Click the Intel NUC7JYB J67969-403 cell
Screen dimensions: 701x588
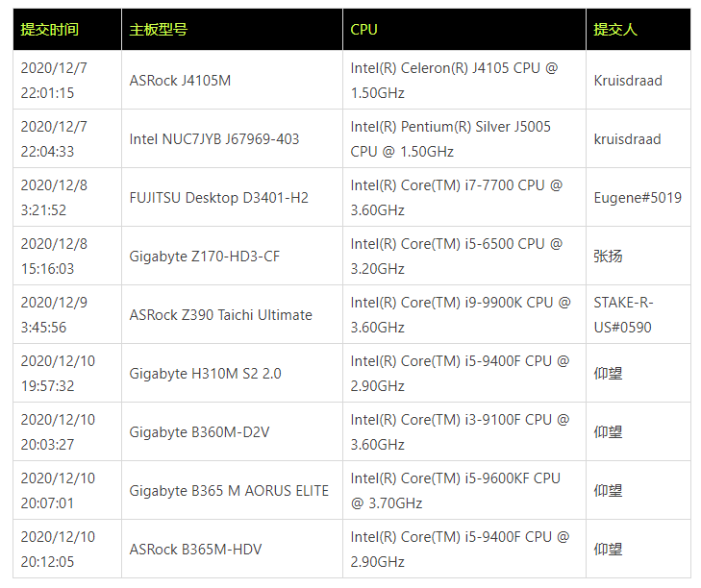click(x=232, y=138)
